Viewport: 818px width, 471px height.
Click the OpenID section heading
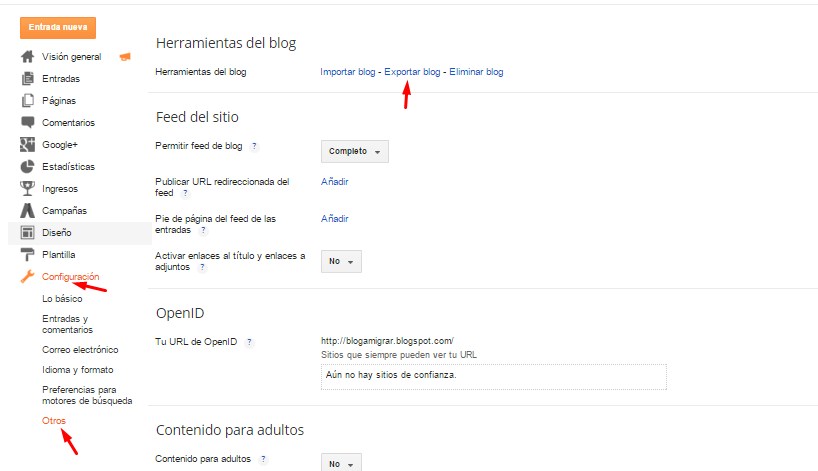pyautogui.click(x=180, y=313)
